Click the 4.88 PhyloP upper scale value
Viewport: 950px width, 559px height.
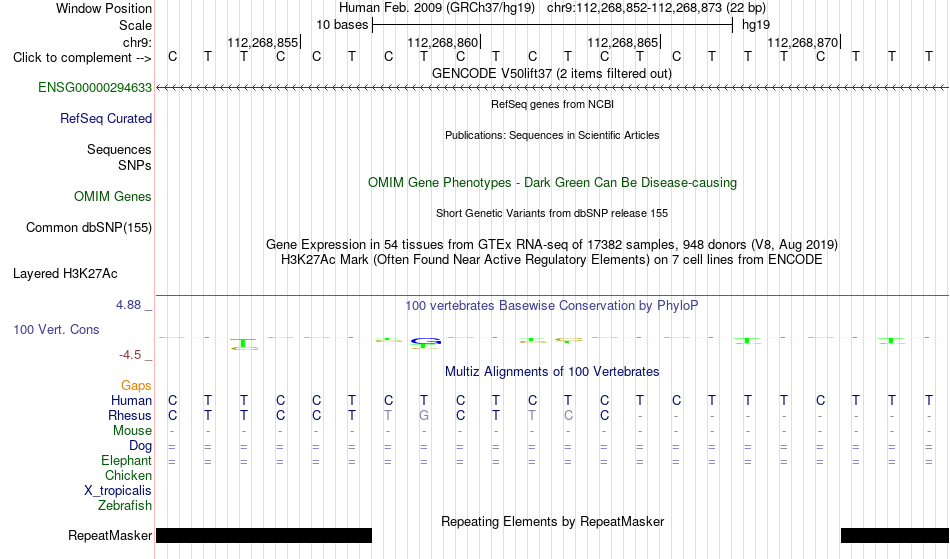(x=128, y=305)
